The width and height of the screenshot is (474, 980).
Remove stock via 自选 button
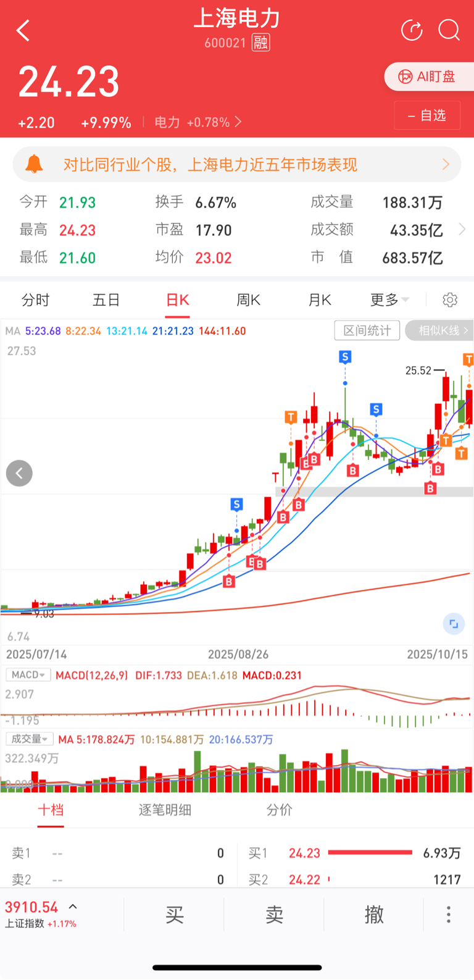coord(427,115)
